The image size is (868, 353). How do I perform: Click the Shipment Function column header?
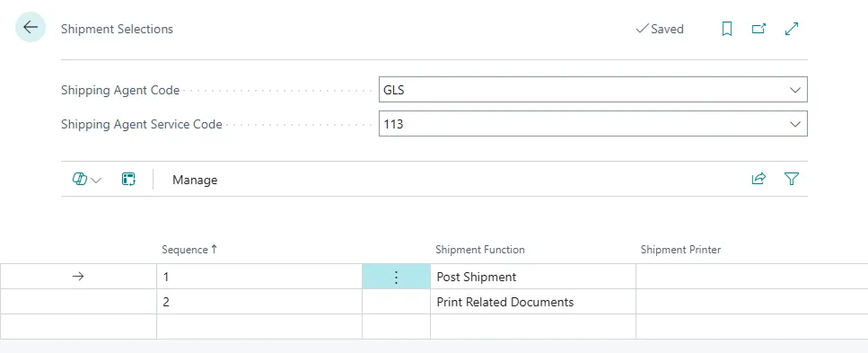(x=480, y=250)
